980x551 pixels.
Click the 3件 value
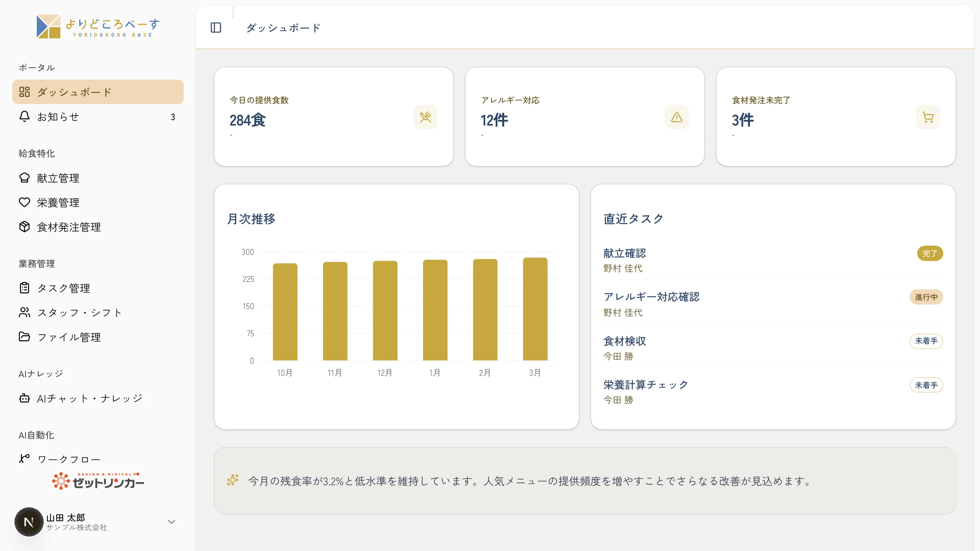coord(743,120)
